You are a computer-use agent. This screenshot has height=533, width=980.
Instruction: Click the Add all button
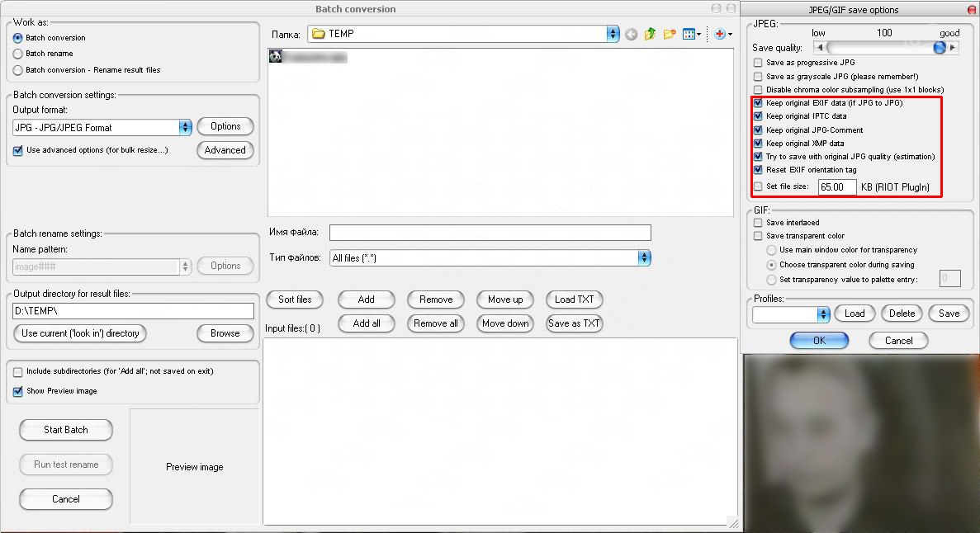coord(367,323)
